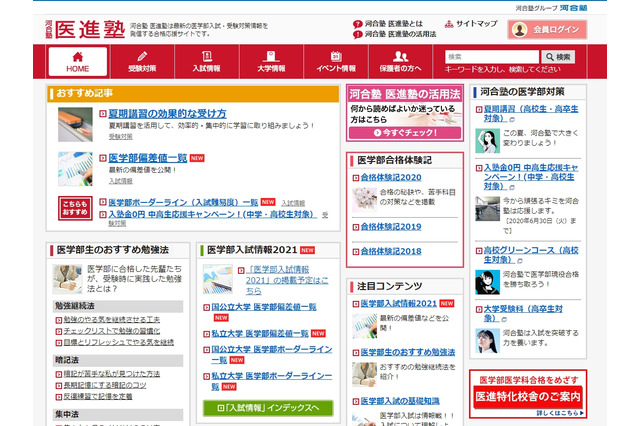Screen dimensions: 640x426
Task: Click the 会員ログイン button
Action: tap(547, 29)
